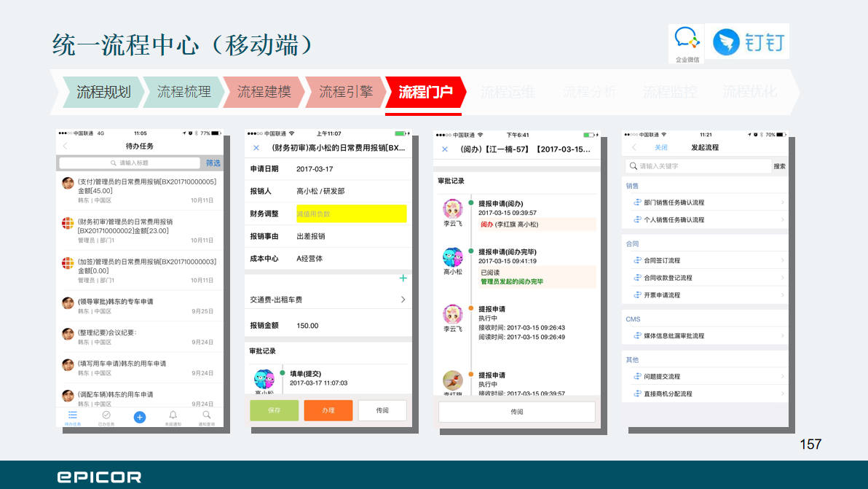Open the 通知查询 magnifier icon

pyautogui.click(x=207, y=415)
